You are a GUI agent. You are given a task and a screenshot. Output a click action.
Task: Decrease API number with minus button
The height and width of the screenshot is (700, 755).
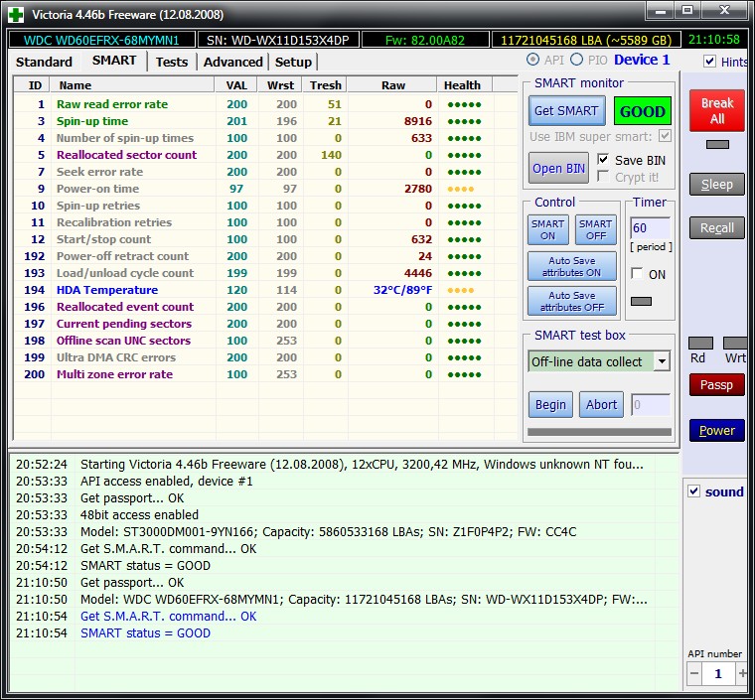pos(694,673)
